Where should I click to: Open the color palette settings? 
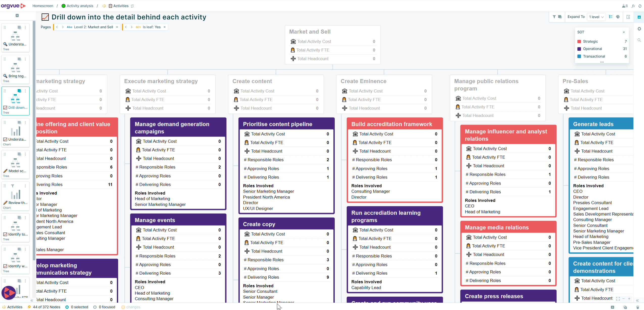[618, 17]
